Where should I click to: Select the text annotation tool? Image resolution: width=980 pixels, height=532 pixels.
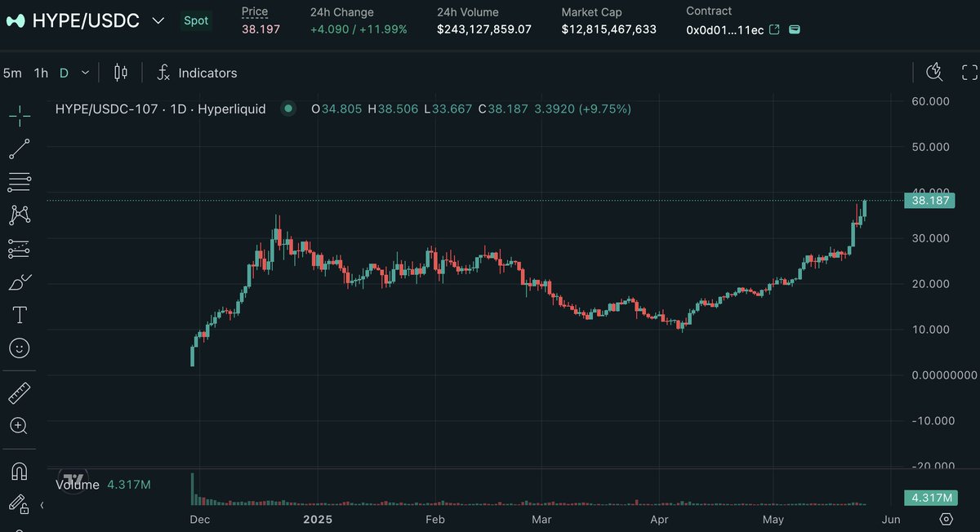pos(18,314)
